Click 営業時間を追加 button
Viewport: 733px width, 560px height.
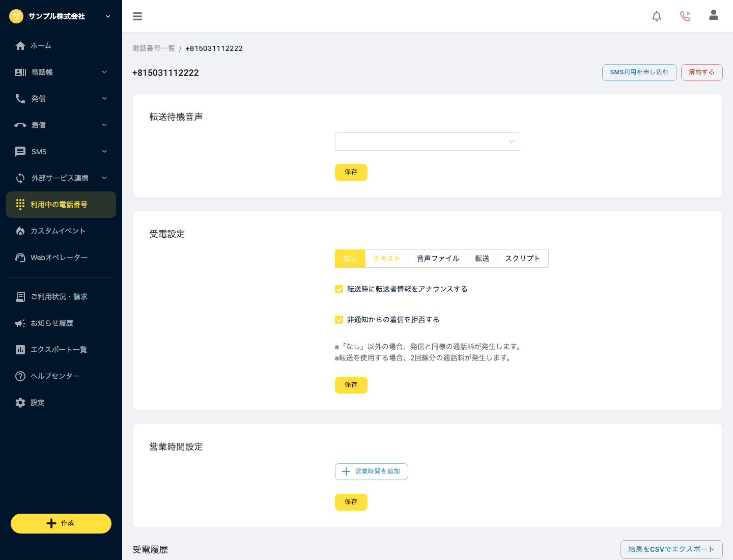pos(372,471)
